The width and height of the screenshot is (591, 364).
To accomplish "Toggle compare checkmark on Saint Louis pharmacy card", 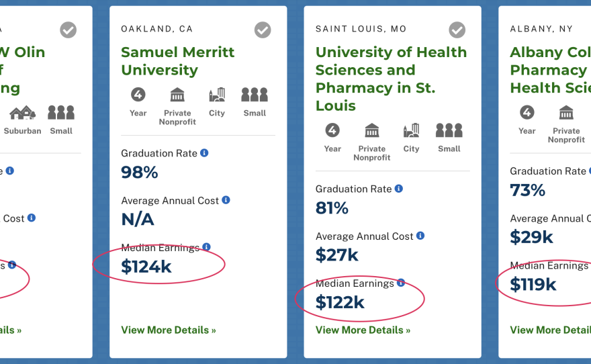I will click(x=457, y=30).
